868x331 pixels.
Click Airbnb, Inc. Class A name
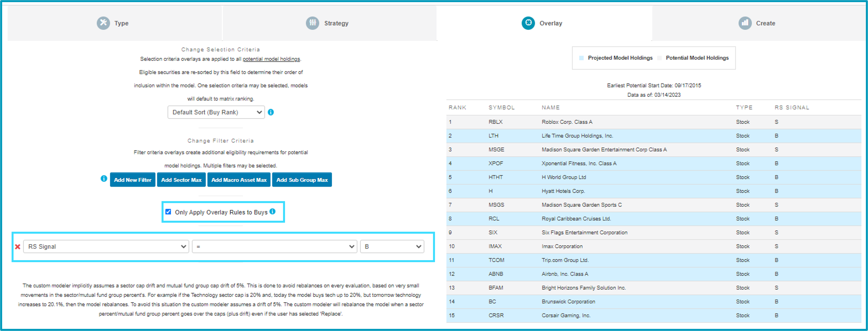pyautogui.click(x=565, y=274)
